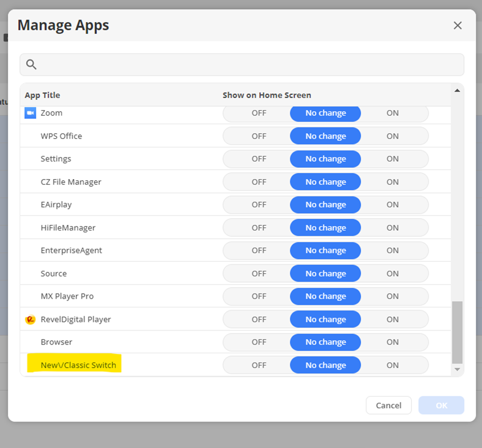
Task: Select the WPS Office app name
Action: pos(61,136)
